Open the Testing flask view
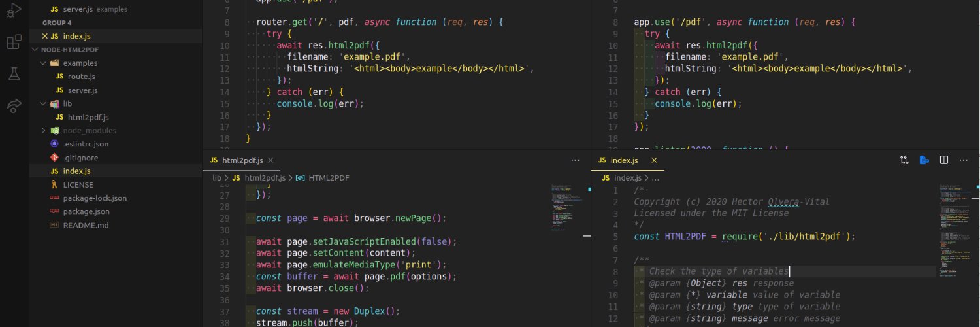 (14, 74)
